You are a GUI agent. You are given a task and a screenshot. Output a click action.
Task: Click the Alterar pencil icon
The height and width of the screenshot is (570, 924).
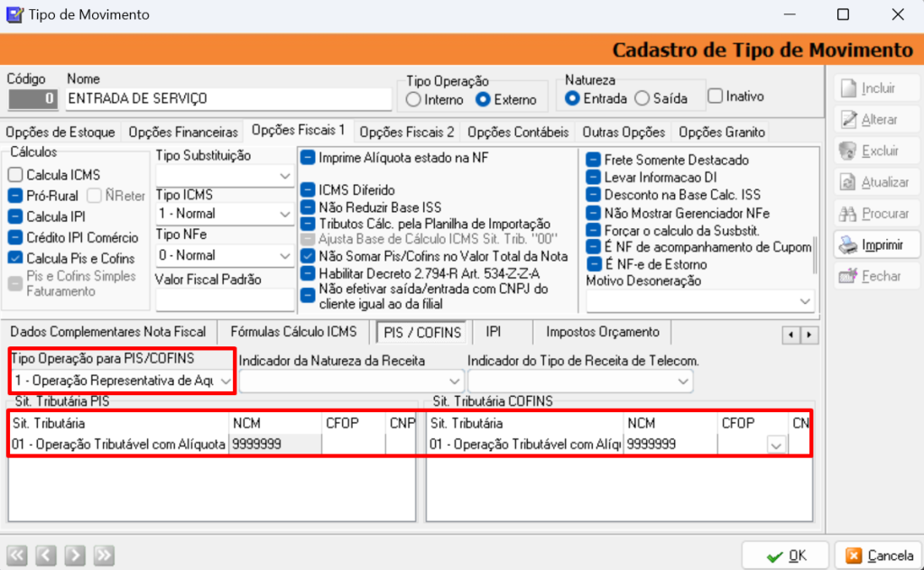tap(848, 120)
